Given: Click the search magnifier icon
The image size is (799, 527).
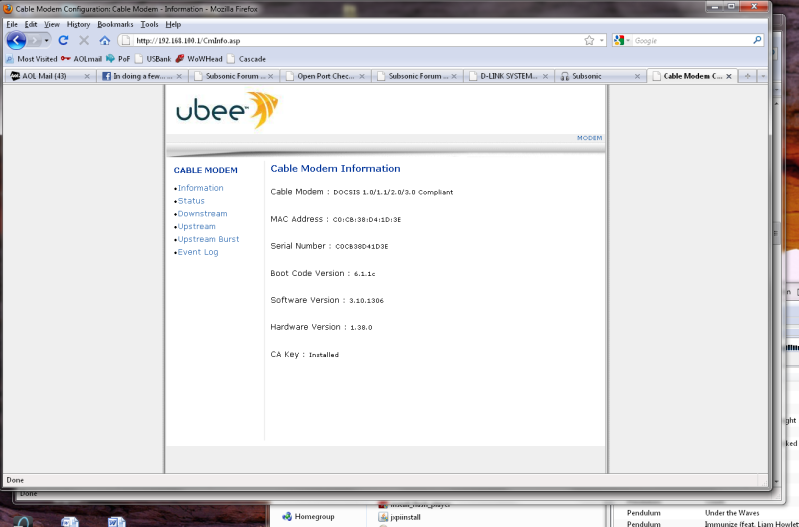Looking at the screenshot, I should pos(757,40).
